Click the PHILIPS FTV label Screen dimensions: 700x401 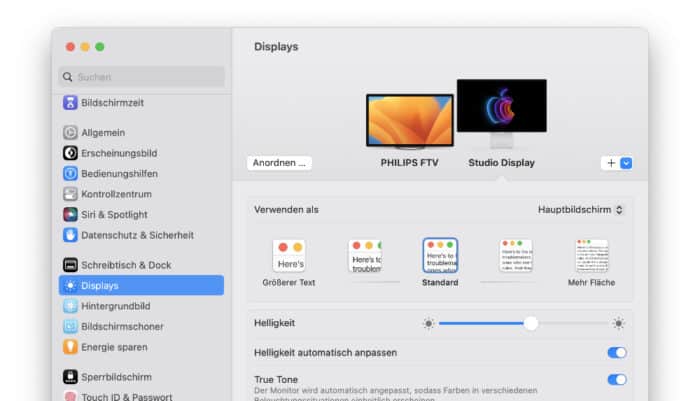(x=409, y=163)
